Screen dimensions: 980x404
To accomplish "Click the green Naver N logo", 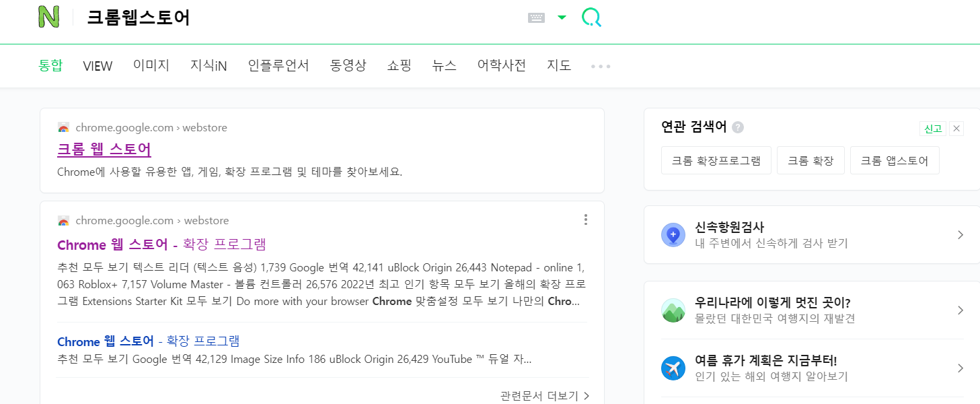I will tap(49, 16).
